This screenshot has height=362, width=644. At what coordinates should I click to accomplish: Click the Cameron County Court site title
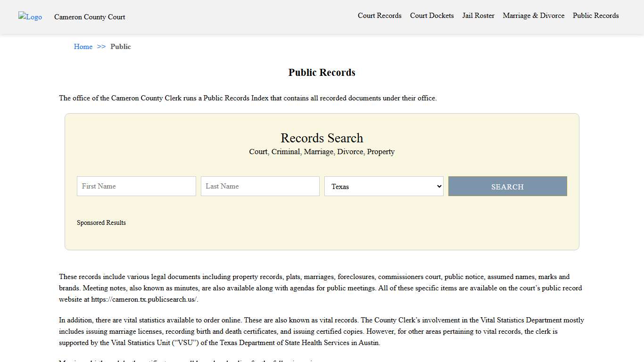(x=89, y=17)
